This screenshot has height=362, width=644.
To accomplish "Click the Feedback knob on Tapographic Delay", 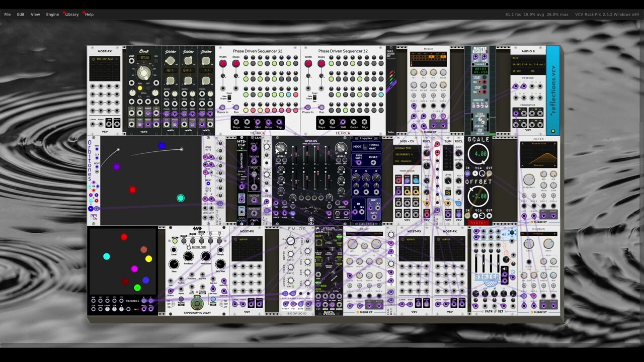I will click(188, 257).
